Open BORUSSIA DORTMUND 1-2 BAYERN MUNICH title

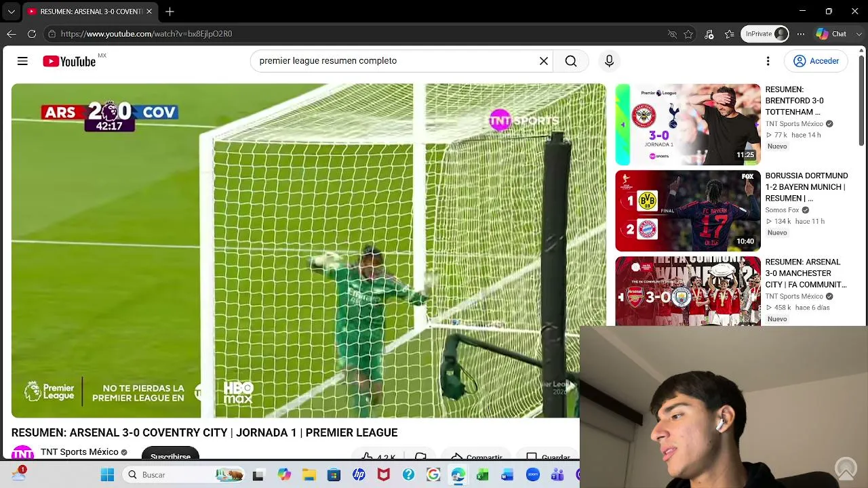point(806,187)
